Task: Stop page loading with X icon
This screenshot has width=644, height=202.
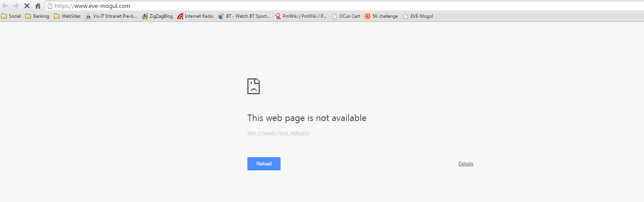Action: click(x=27, y=6)
